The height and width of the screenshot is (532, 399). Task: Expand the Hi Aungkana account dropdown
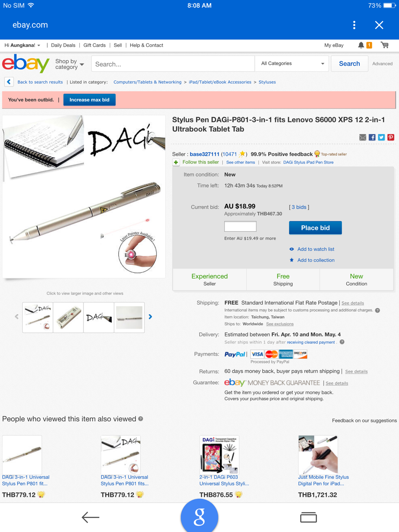(23, 45)
